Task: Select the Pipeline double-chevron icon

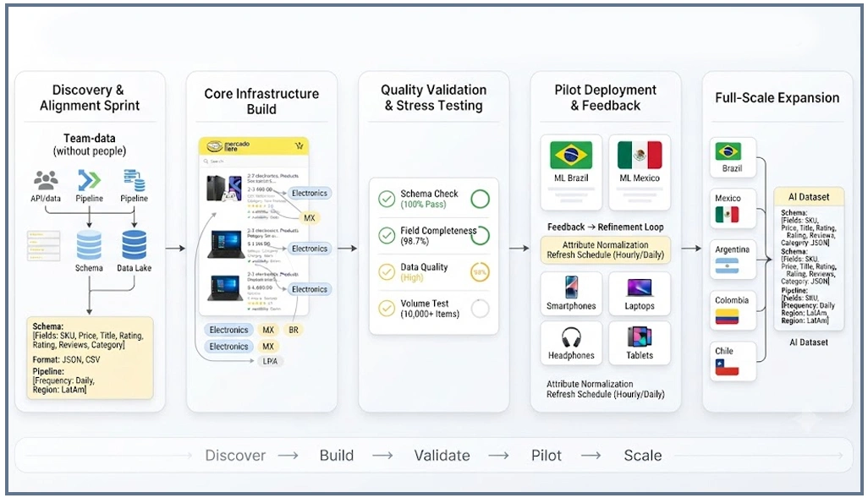Action: [x=89, y=180]
